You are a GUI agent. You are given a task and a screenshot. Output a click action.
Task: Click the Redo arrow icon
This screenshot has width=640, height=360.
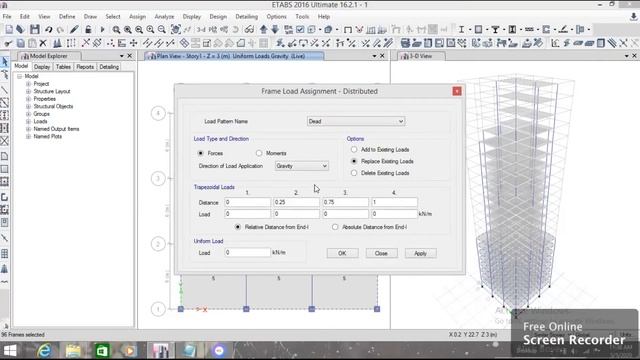[x=60, y=29]
